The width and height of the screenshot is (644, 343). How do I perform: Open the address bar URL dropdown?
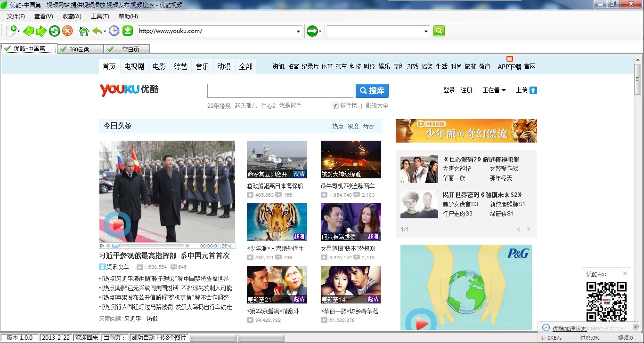tap(298, 32)
